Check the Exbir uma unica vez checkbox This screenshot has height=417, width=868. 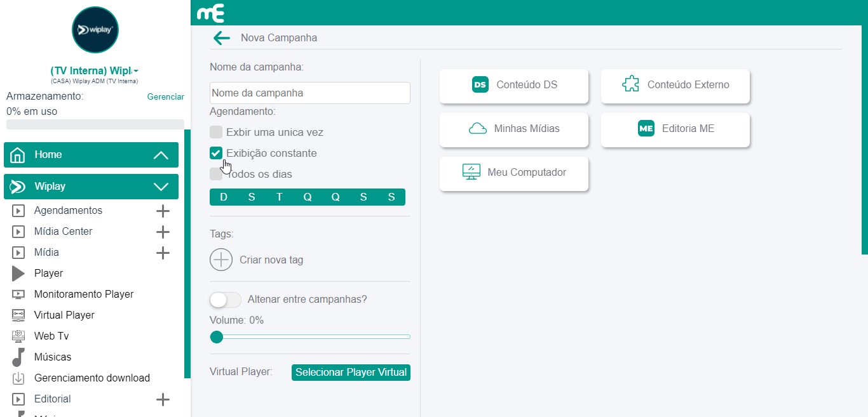[x=216, y=133]
